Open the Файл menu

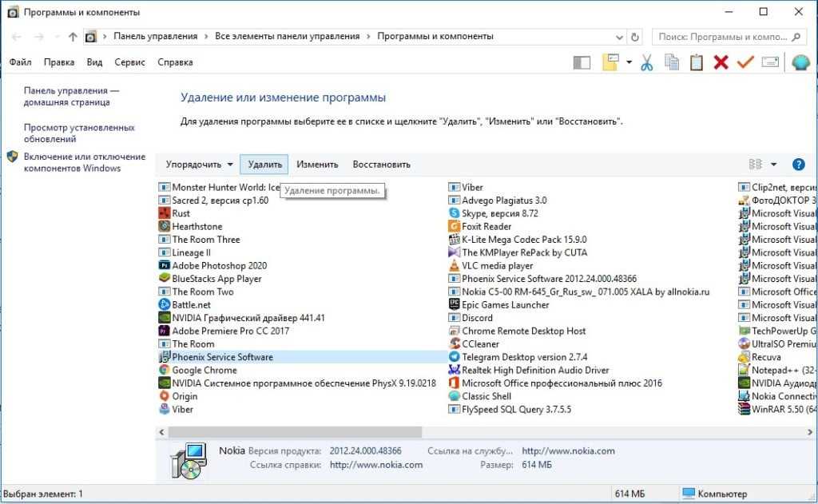point(20,62)
